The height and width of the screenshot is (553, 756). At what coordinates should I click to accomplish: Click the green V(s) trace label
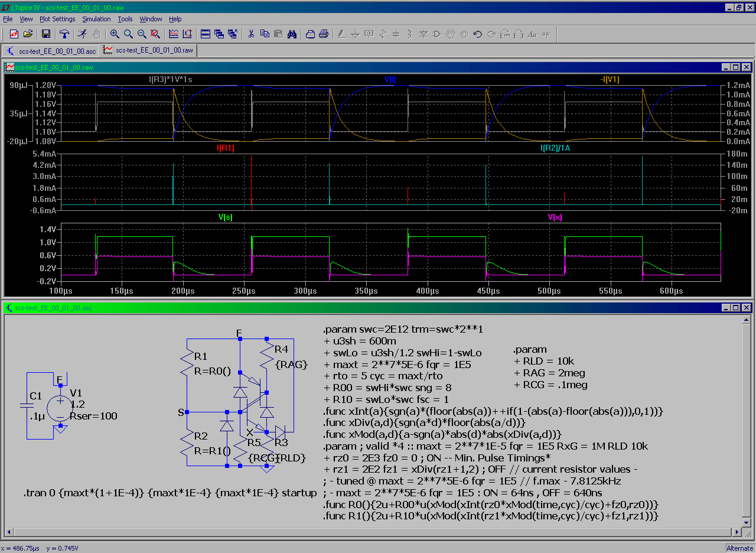(x=226, y=217)
